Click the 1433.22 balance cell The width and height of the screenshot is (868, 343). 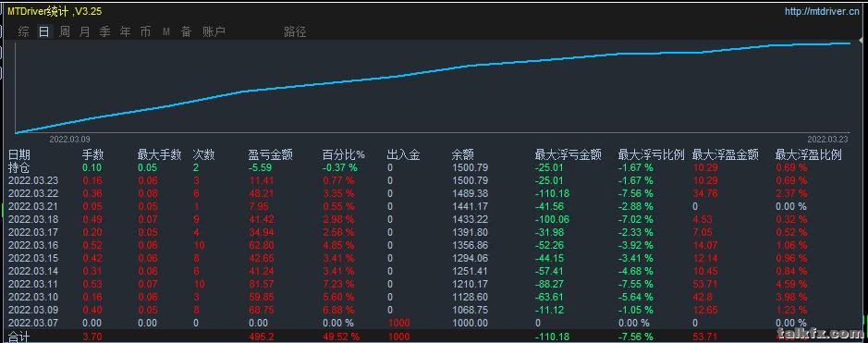470,219
